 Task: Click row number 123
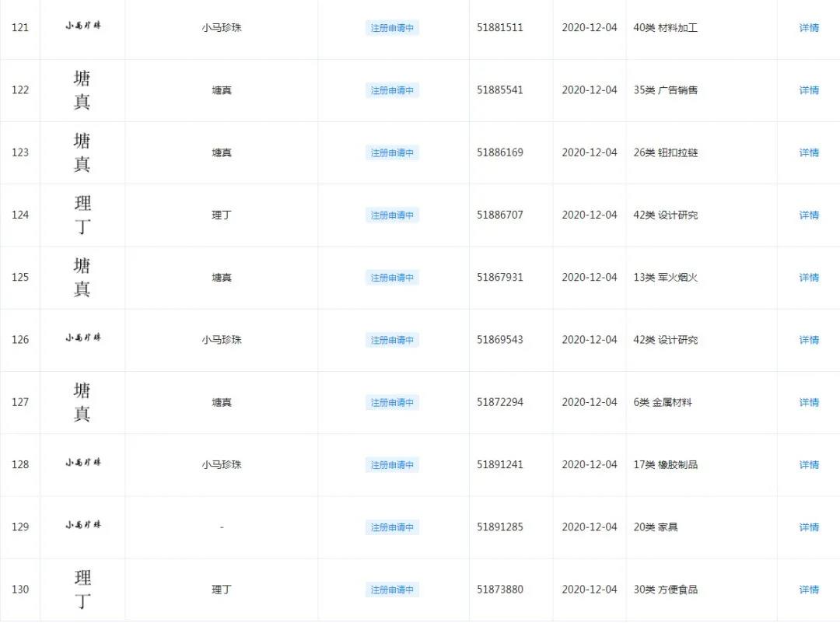(x=20, y=152)
